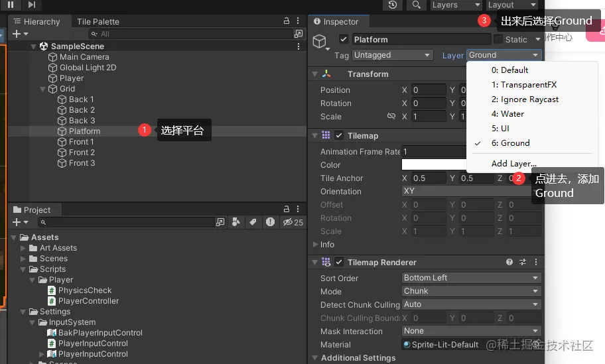This screenshot has height=364, width=605.
Task: Collapse the Tilemap component
Action: tap(315, 136)
